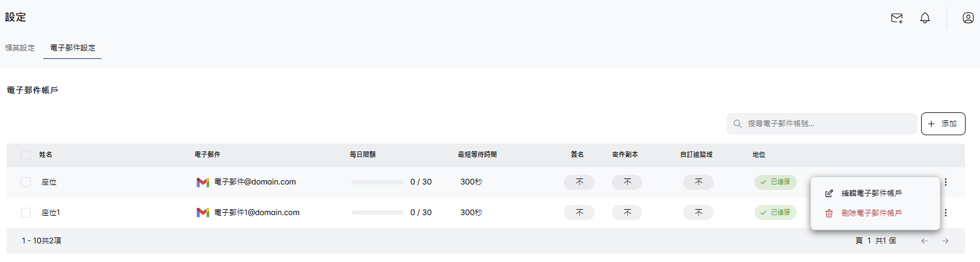Open the mail compose icon in header
Viewport: 980px width, 262px height.
point(896,18)
